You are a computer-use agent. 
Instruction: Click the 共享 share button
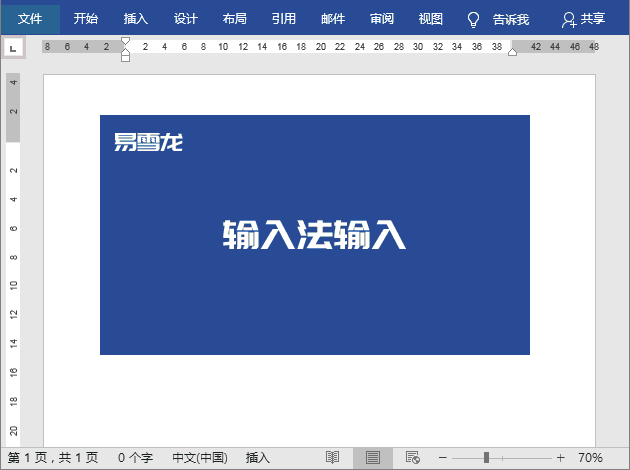[584, 19]
